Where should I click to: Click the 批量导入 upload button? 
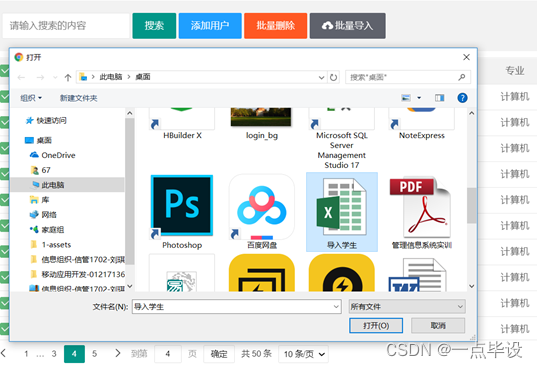(348, 26)
